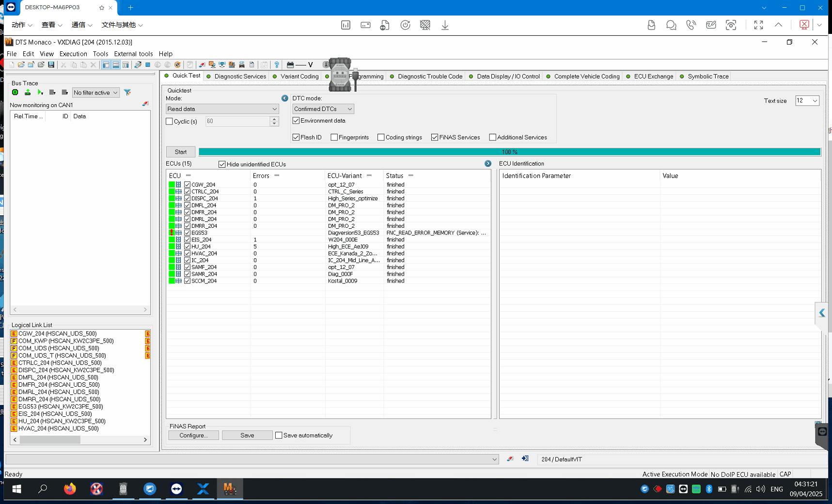Open the Execution menu
The image size is (832, 504).
point(73,54)
